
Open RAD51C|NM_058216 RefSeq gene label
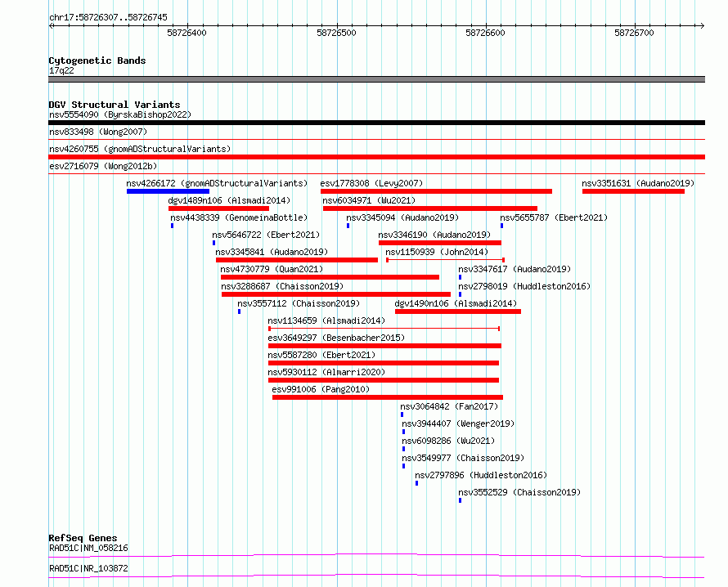pyautogui.click(x=88, y=548)
